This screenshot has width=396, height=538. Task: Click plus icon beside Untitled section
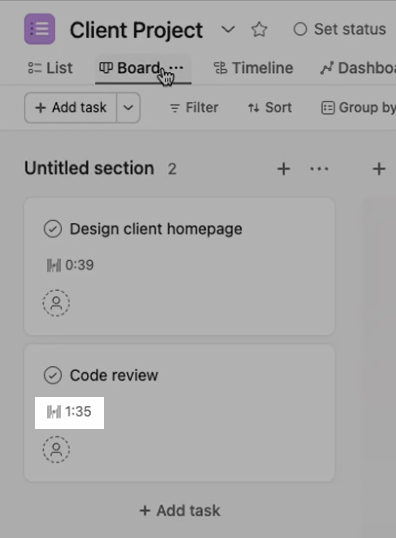[x=284, y=169]
